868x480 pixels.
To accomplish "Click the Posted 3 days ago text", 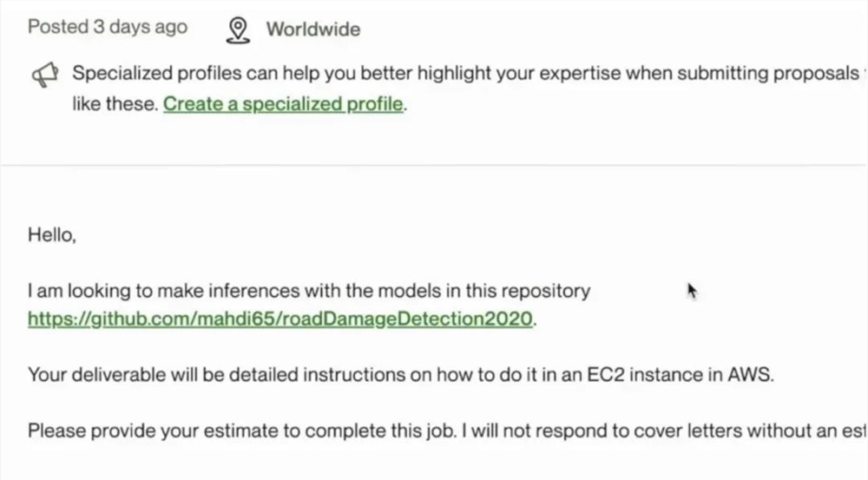I will point(107,27).
